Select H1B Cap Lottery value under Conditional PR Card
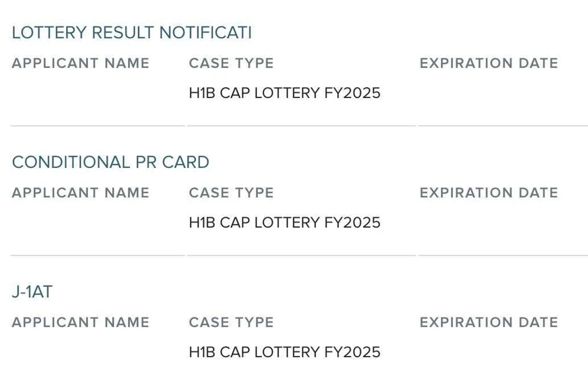Viewport: 588px width, 382px height. pos(284,223)
